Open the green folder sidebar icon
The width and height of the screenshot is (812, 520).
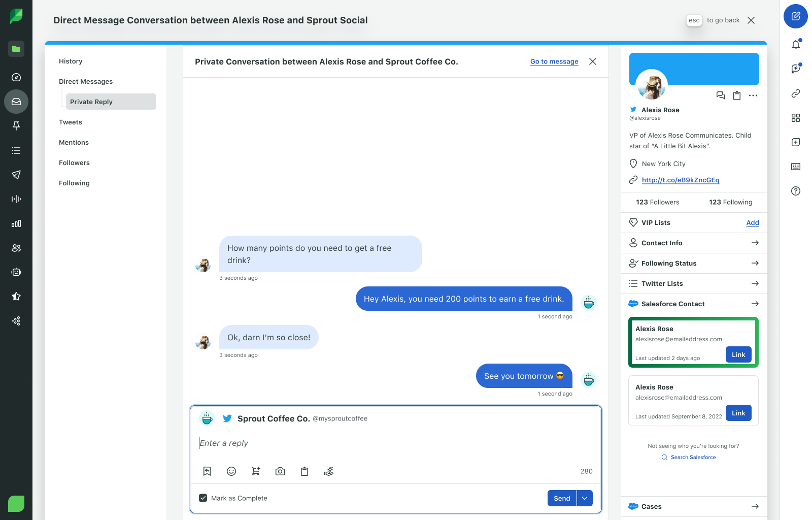[16, 49]
